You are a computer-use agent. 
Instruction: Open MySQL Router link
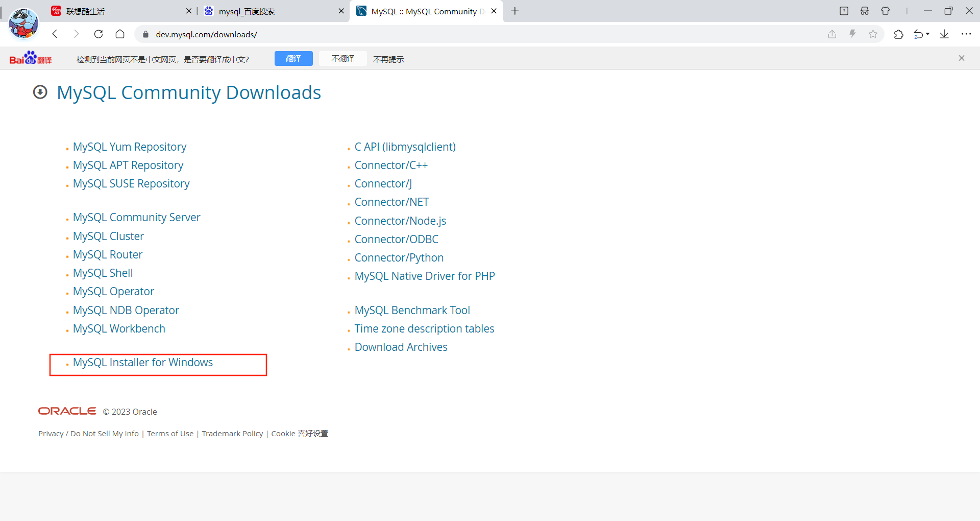[108, 254]
